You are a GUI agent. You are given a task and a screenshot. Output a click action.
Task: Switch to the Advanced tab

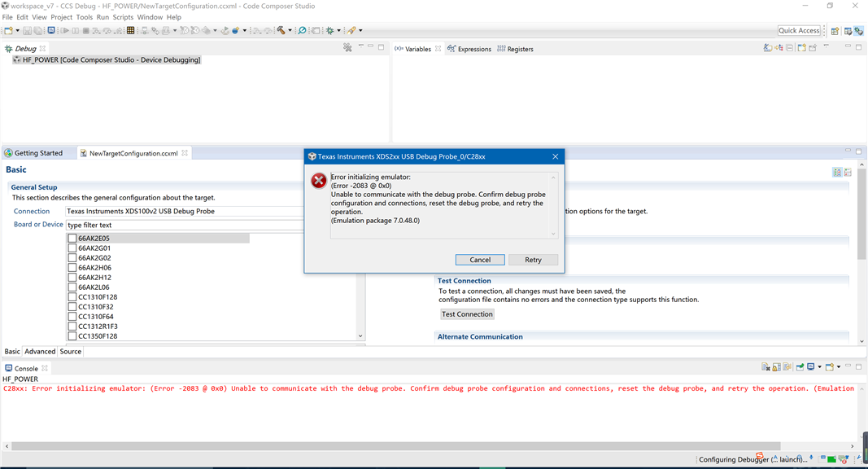pyautogui.click(x=40, y=352)
